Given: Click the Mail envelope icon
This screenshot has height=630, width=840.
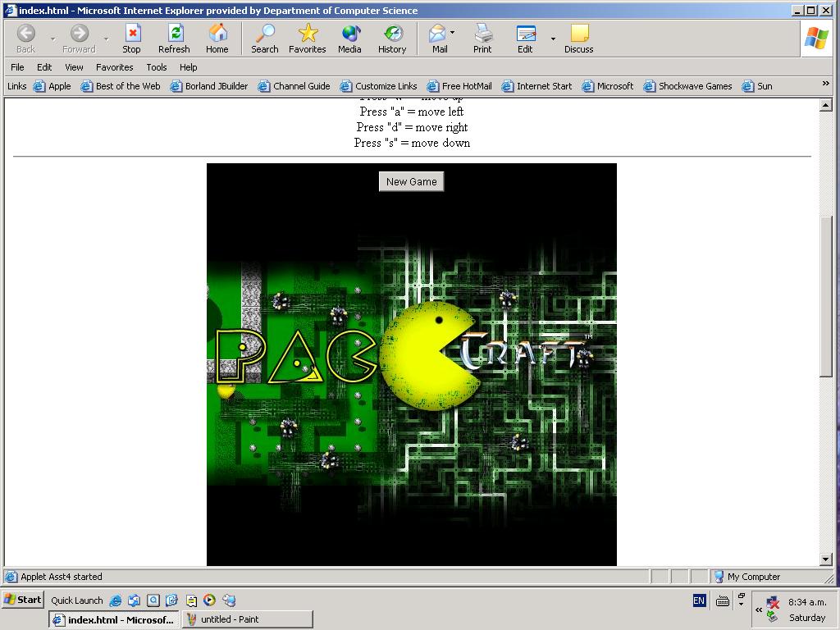Looking at the screenshot, I should pyautogui.click(x=437, y=34).
